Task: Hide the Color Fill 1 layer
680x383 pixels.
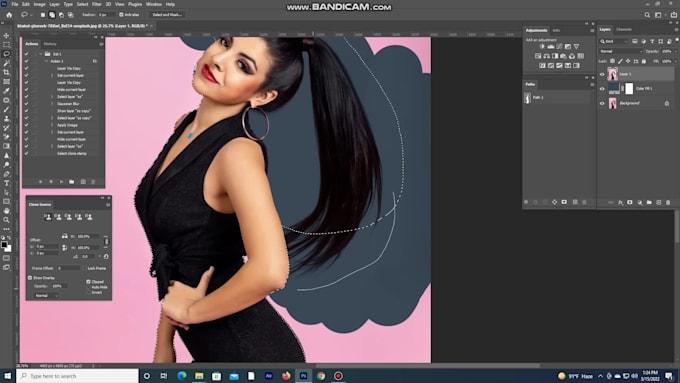Action: pos(602,88)
